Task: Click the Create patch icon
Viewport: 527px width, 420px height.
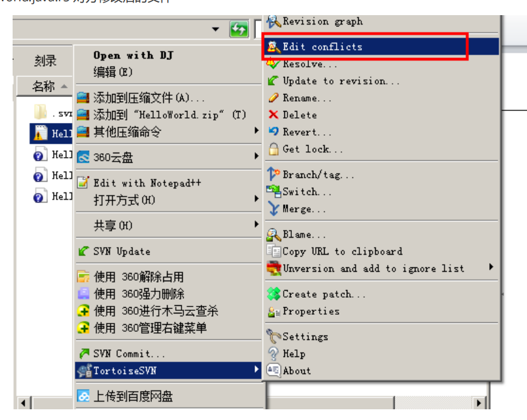Action: tap(274, 294)
